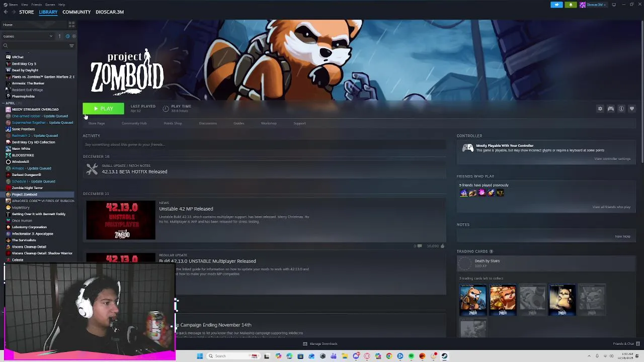Open the DIOSCAR.3M profile tab
Screen dimensions: 644x362
(110, 12)
